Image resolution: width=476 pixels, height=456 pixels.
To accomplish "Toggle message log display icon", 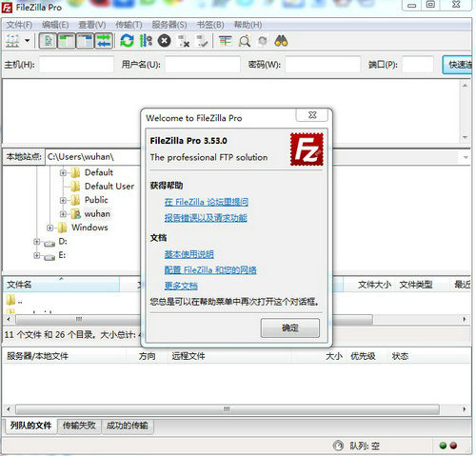I will tap(48, 41).
